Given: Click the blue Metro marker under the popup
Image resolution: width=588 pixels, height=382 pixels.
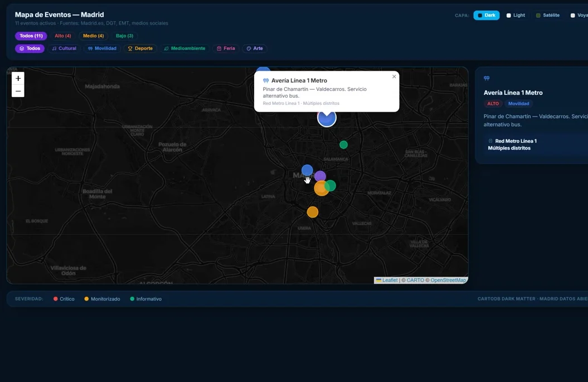Looking at the screenshot, I should pos(327,118).
